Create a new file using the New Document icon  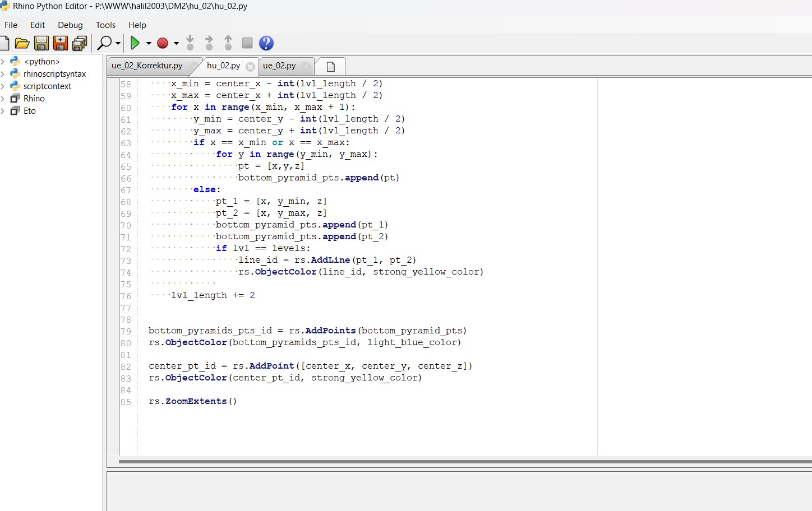coord(4,43)
